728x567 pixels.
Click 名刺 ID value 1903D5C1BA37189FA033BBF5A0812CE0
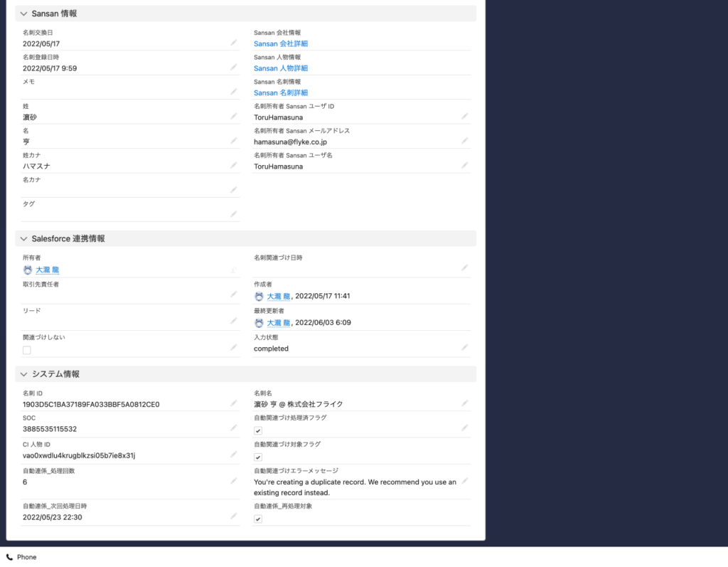click(x=91, y=405)
